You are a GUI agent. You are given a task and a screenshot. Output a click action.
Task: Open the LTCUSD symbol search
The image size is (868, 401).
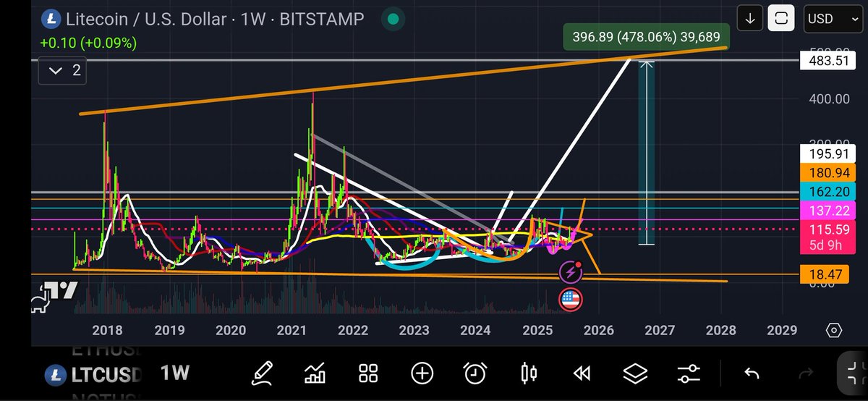pos(93,375)
